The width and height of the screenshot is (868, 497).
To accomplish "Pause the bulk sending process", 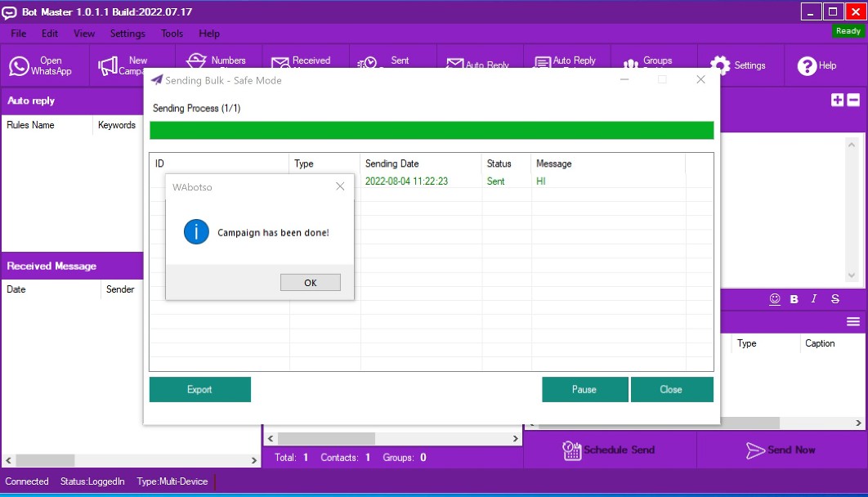I will 584,389.
